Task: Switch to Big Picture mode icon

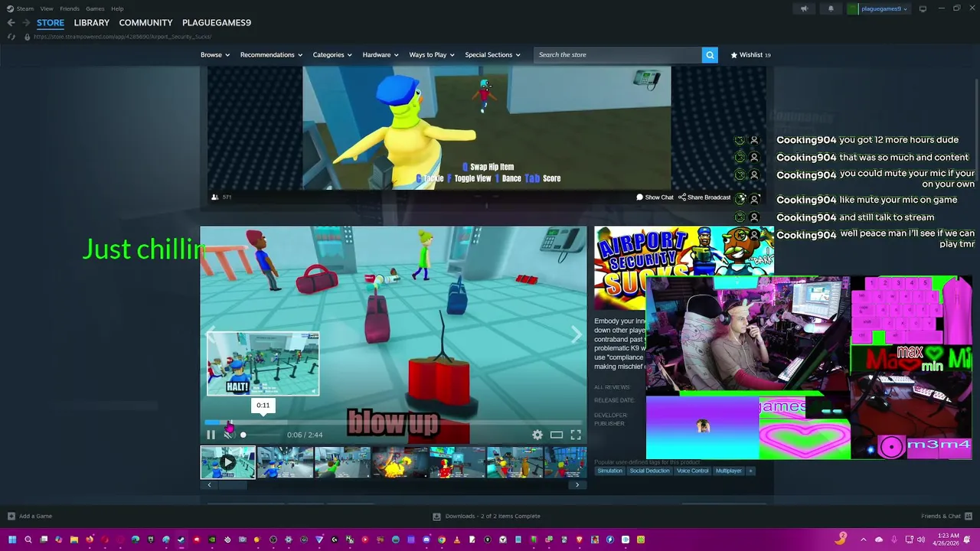Action: tap(923, 8)
